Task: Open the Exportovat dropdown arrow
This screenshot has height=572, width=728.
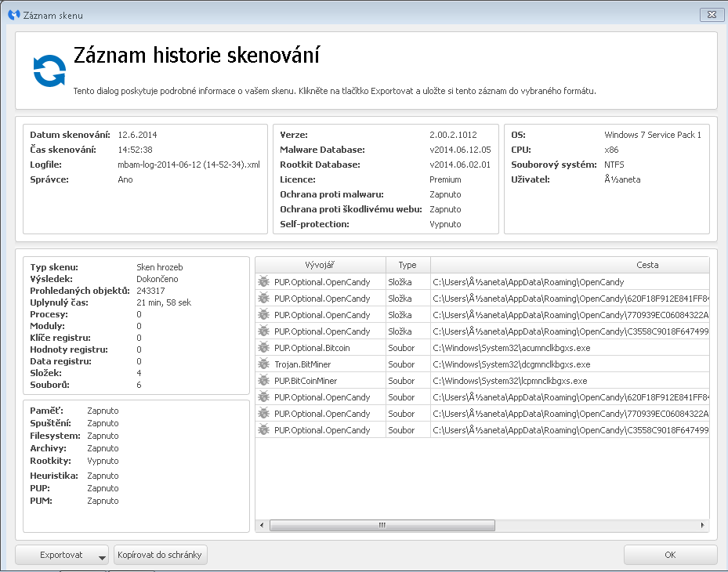Action: coord(103,556)
